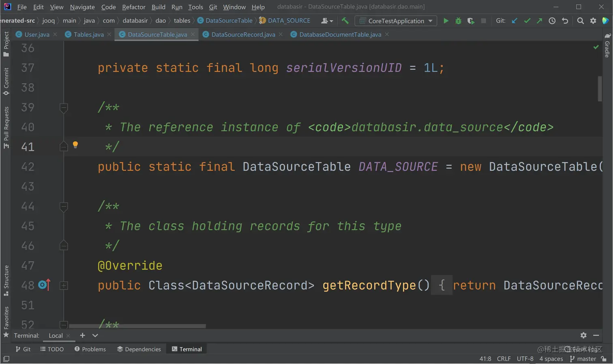The image size is (613, 364).
Task: Click the Terminal tool window button
Action: point(186,349)
